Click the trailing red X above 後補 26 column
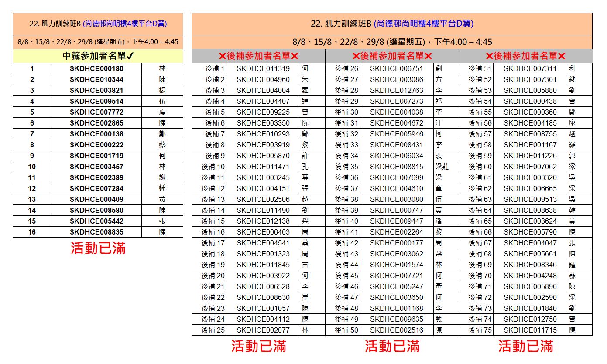The width and height of the screenshot is (607, 364). pyautogui.click(x=428, y=56)
